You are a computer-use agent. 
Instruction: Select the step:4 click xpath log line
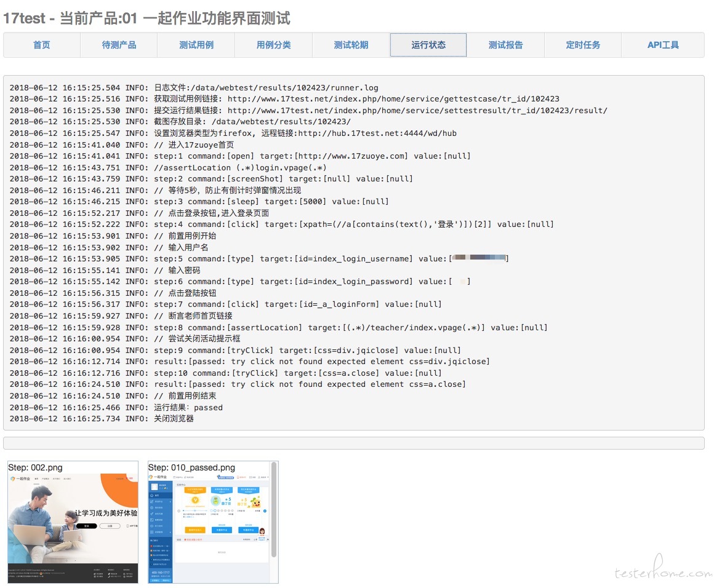(x=282, y=224)
